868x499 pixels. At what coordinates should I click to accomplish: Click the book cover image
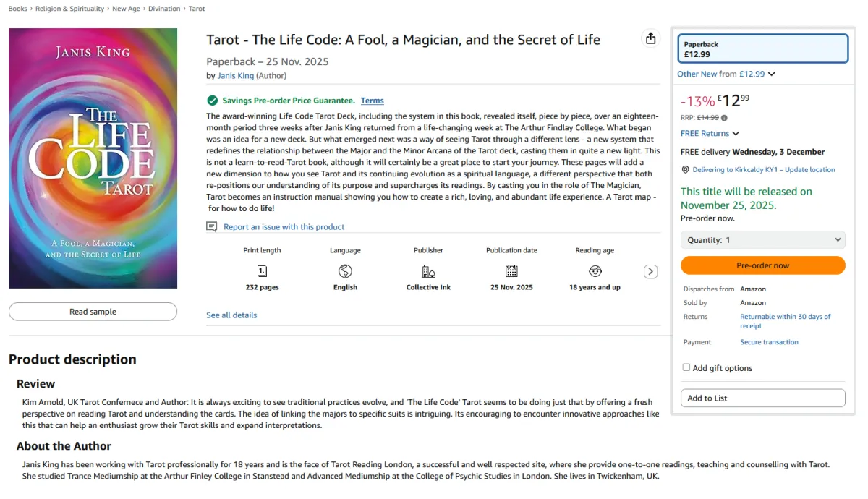pyautogui.click(x=93, y=158)
